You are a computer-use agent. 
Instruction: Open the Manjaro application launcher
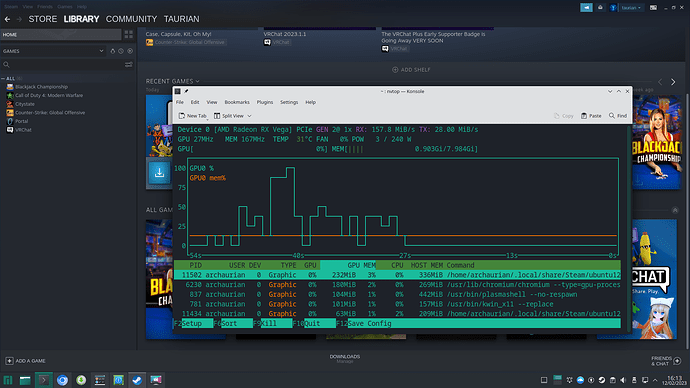click(x=8, y=380)
